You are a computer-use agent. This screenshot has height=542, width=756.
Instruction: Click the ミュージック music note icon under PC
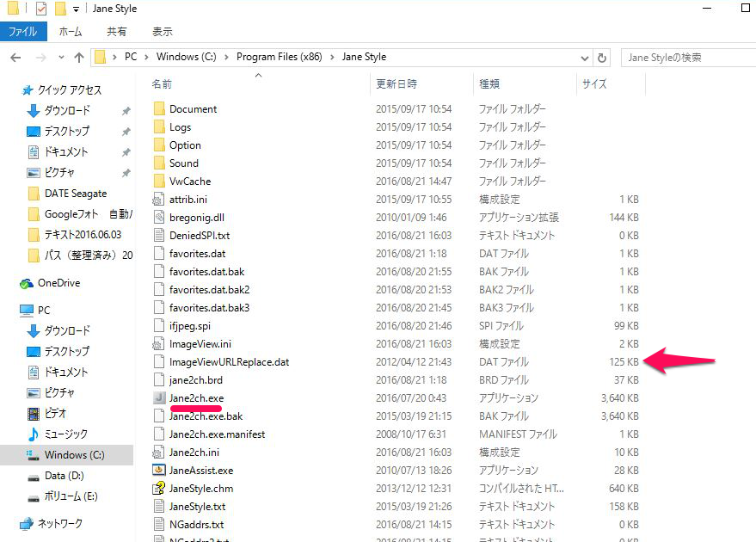point(34,434)
